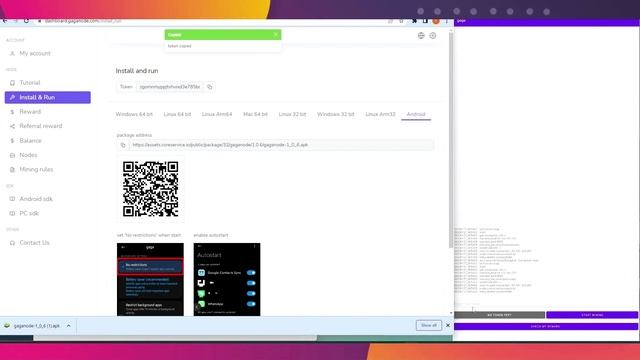Select the Install & Run sidebar item
The height and width of the screenshot is (360, 640).
pyautogui.click(x=48, y=98)
